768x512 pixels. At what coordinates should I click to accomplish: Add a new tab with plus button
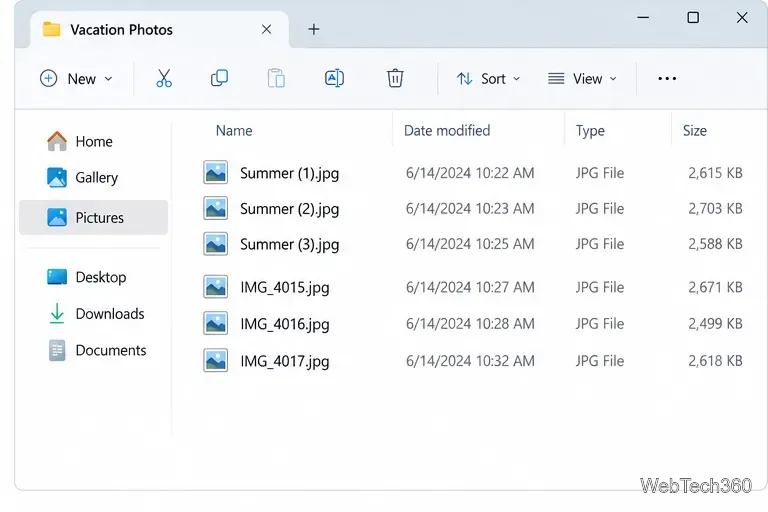click(314, 29)
